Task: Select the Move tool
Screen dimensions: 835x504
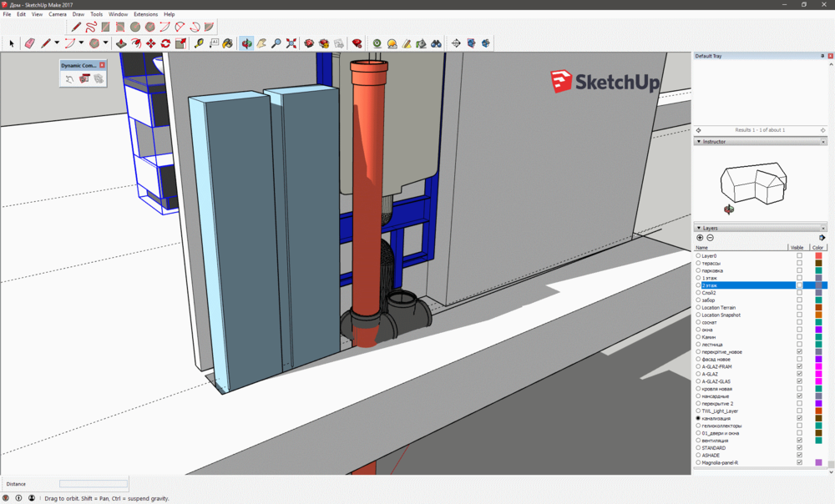Action: pyautogui.click(x=150, y=43)
